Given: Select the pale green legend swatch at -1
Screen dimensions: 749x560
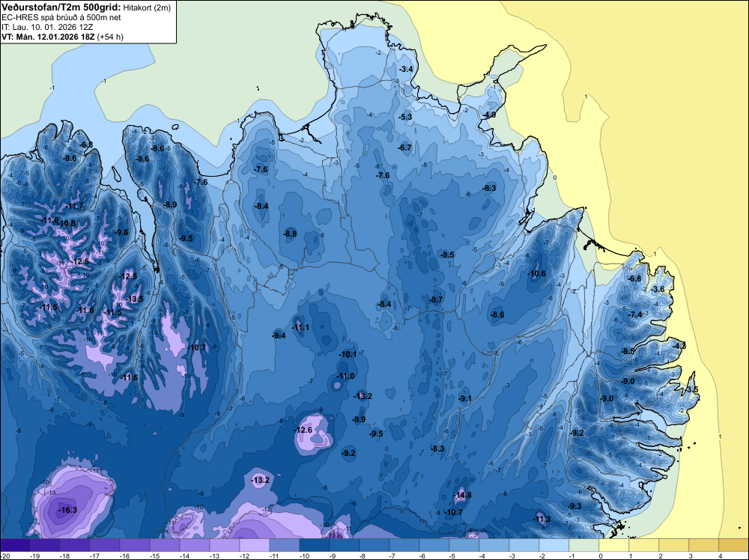Looking at the screenshot, I should (x=583, y=545).
